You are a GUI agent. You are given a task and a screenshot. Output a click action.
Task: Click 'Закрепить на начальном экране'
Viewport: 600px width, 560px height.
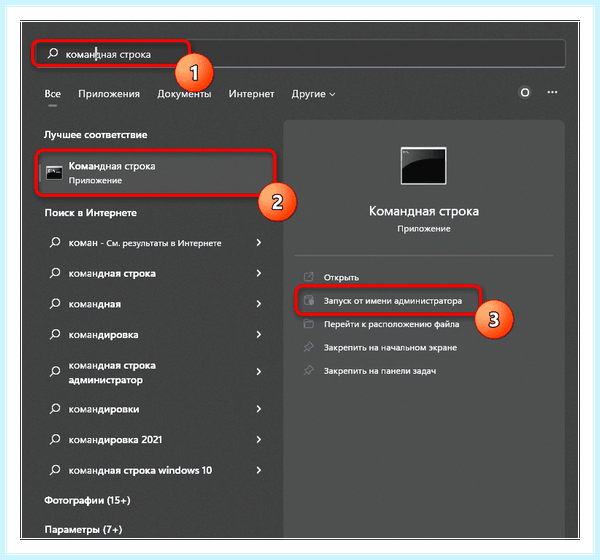(390, 348)
